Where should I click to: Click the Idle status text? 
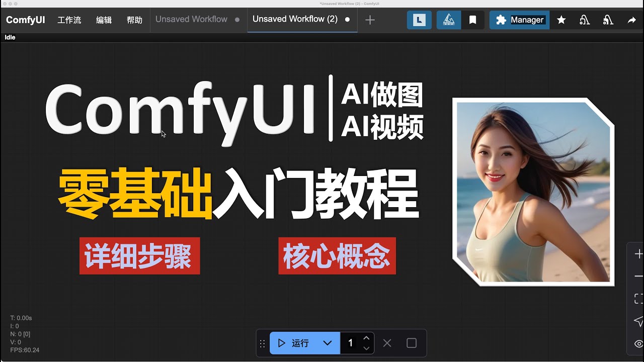point(10,38)
